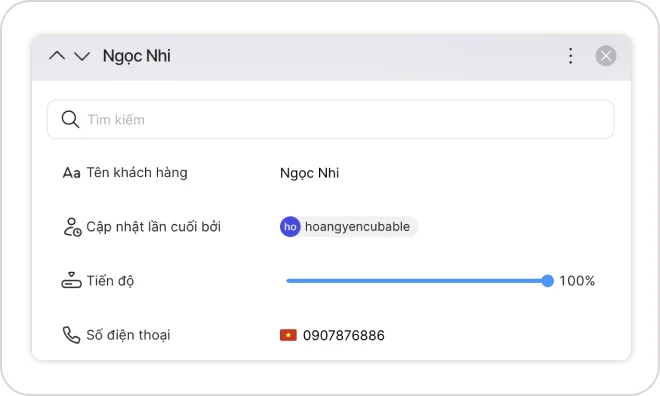Select the hoangyencubable user chip
This screenshot has width=660, height=396.
click(349, 227)
